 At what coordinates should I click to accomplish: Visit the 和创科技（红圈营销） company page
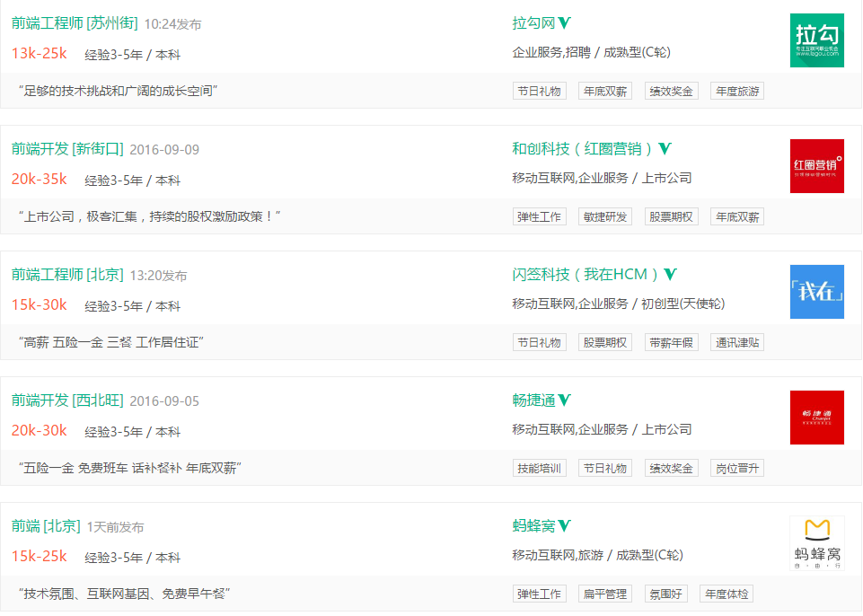point(582,149)
